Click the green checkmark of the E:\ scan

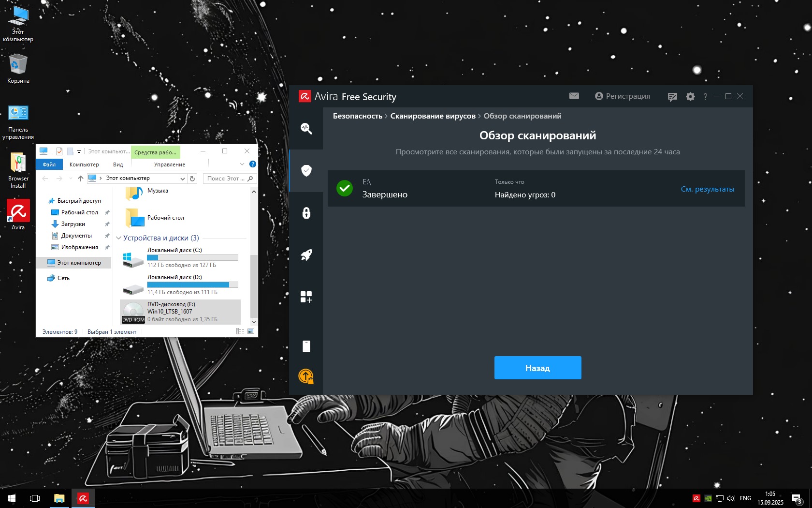(x=345, y=188)
